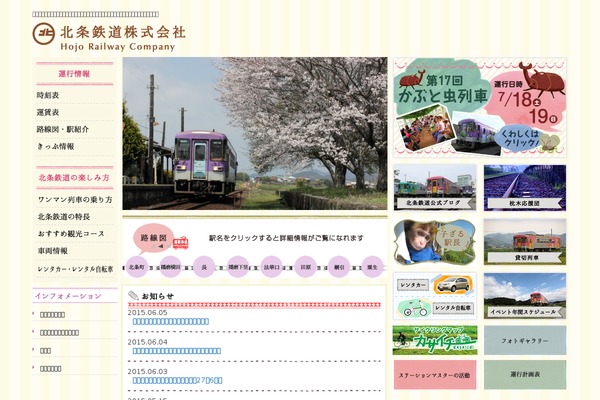Click the 運行計画表 button

[x=525, y=375]
